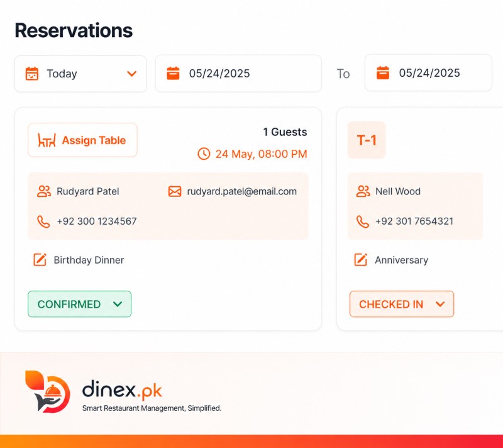Select the Nell Wood name
Screen dimensions: 503x448
pyautogui.click(x=398, y=191)
